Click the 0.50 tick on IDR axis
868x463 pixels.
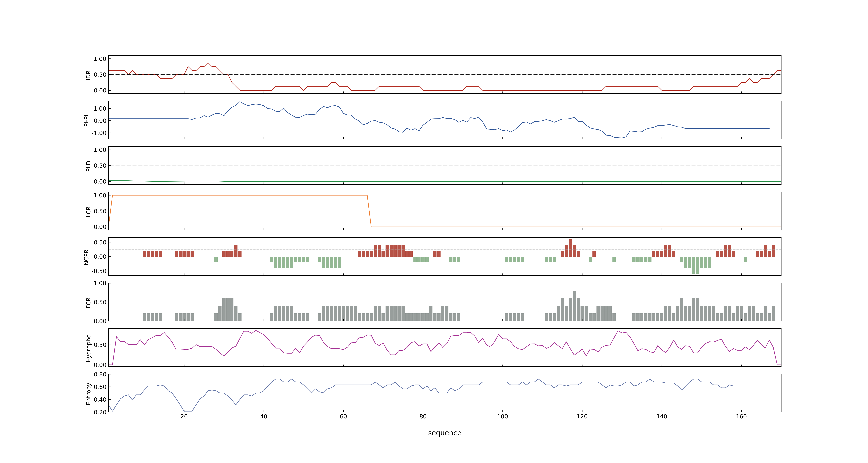pos(100,75)
